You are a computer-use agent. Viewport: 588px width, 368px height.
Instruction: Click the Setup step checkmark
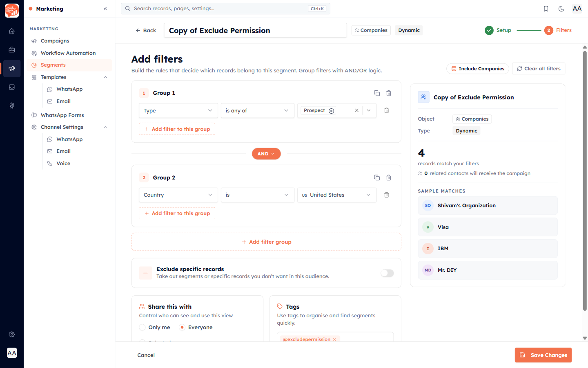click(489, 30)
